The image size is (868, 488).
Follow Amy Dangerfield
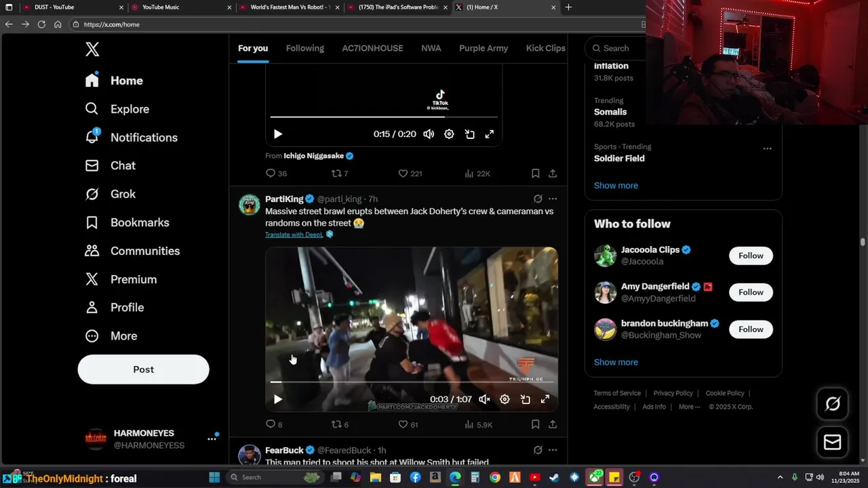(x=751, y=292)
